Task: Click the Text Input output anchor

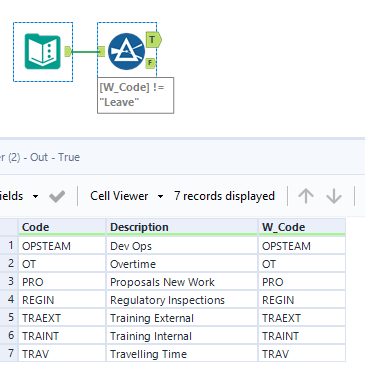Action: [68, 52]
